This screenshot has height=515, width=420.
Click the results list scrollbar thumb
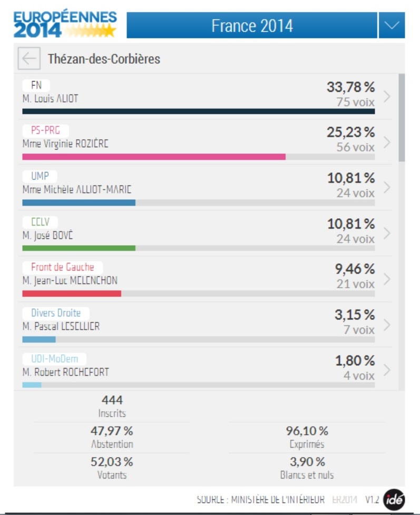coord(402,118)
